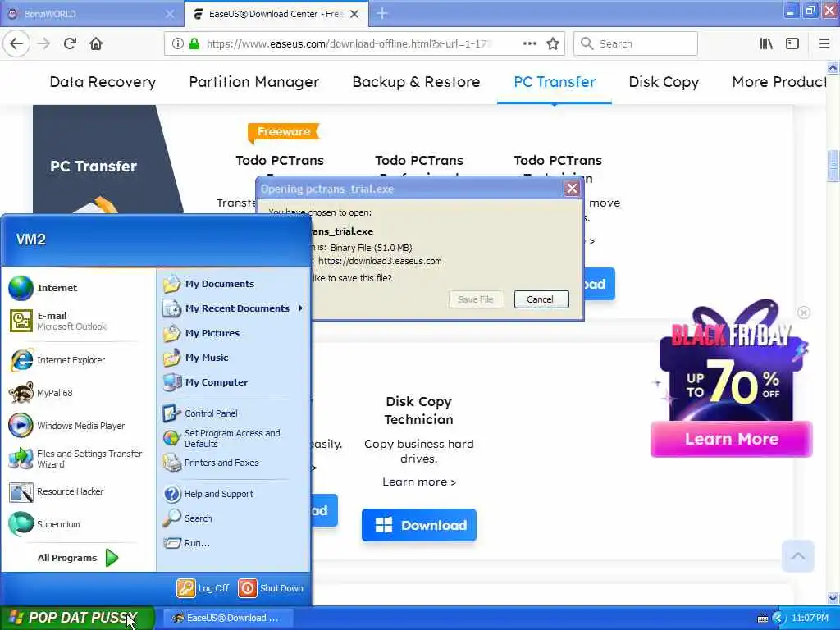Image resolution: width=840 pixels, height=630 pixels.
Task: Launch Internet from Start menu
Action: 80,288
